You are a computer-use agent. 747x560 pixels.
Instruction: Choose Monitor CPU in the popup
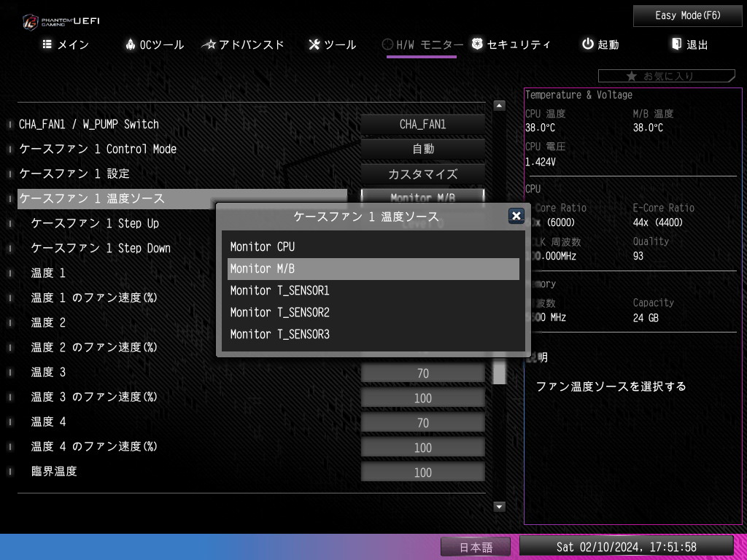373,247
